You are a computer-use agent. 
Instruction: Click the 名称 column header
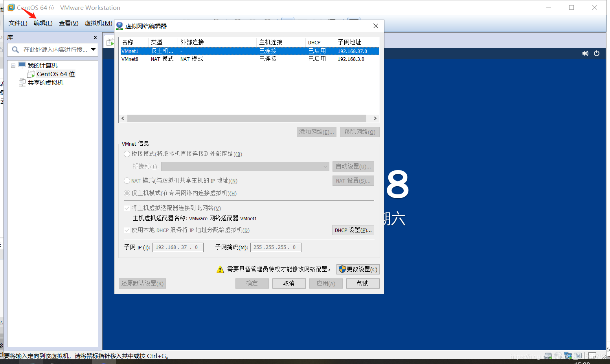134,42
